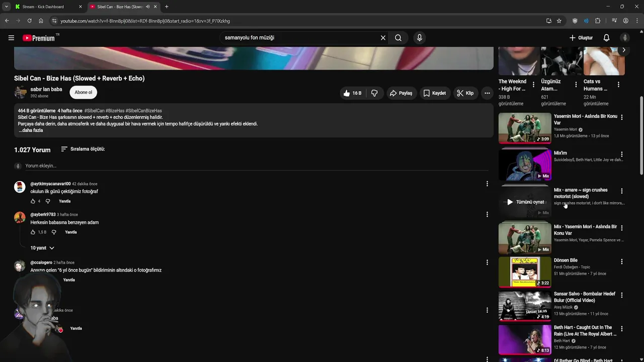Open more actions menu beside Klip

[487, 93]
